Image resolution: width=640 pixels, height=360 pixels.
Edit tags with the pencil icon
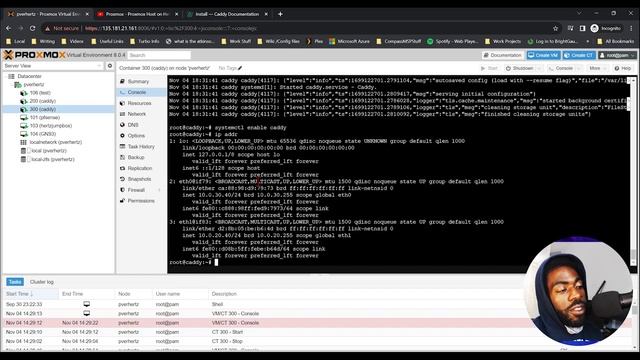coord(240,68)
